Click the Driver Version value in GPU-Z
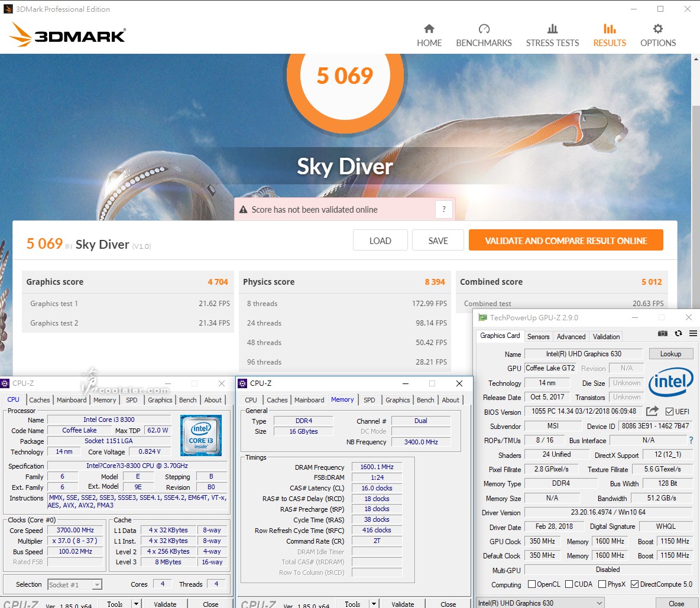This screenshot has width=700, height=608. click(608, 512)
